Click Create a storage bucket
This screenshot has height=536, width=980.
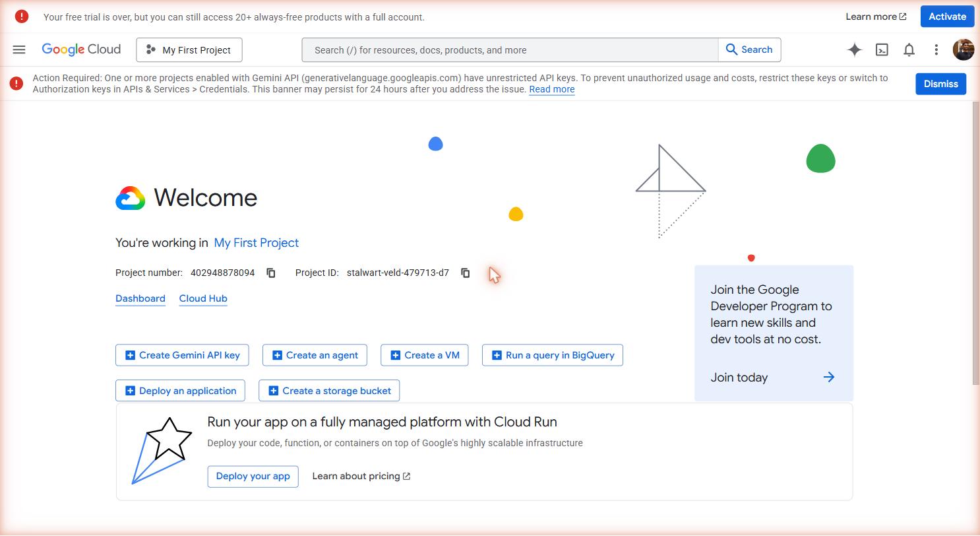coord(329,391)
